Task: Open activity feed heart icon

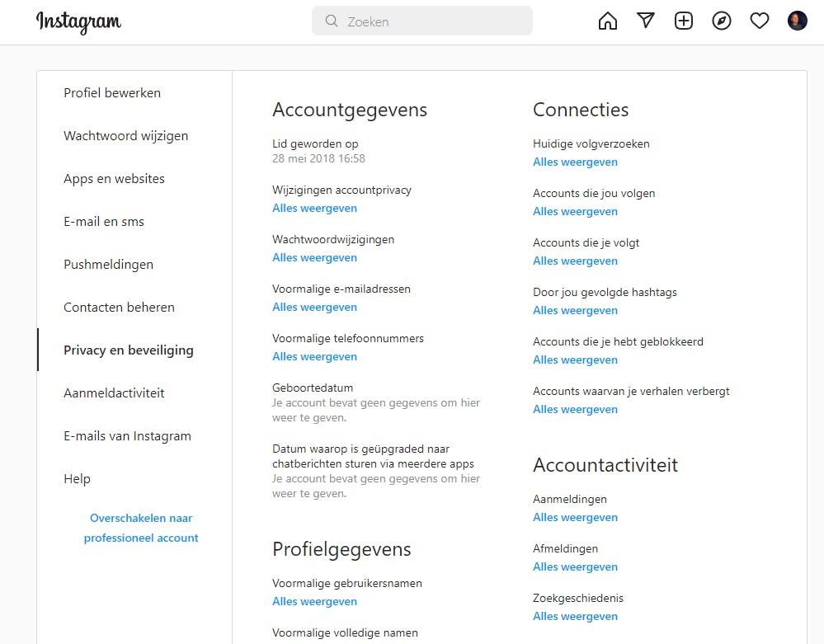Action: coord(760,21)
